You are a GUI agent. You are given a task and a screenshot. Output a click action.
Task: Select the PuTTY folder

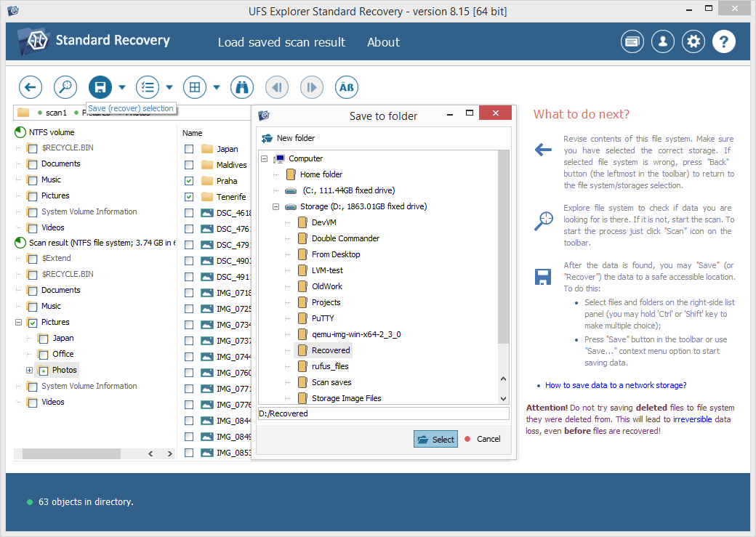tap(323, 318)
